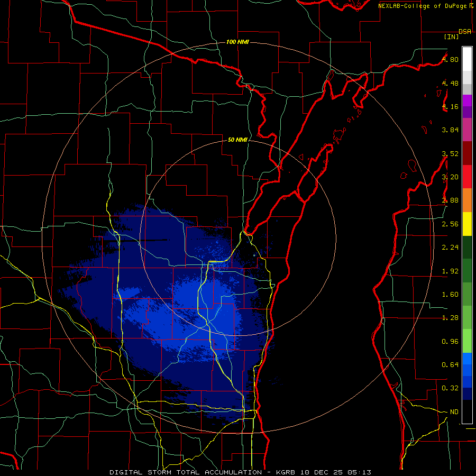This screenshot has width=476, height=476.
Task: Click the 0.32 legend value
Action: (x=450, y=388)
